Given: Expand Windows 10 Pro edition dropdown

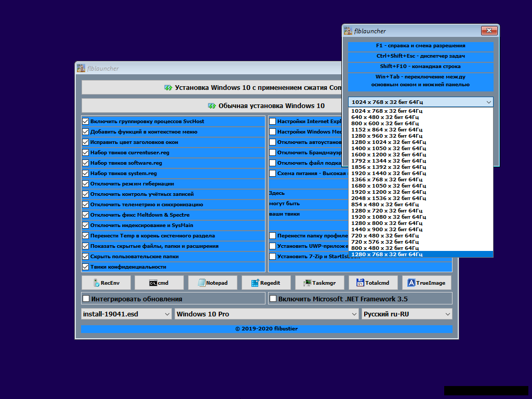Looking at the screenshot, I should 267,314.
